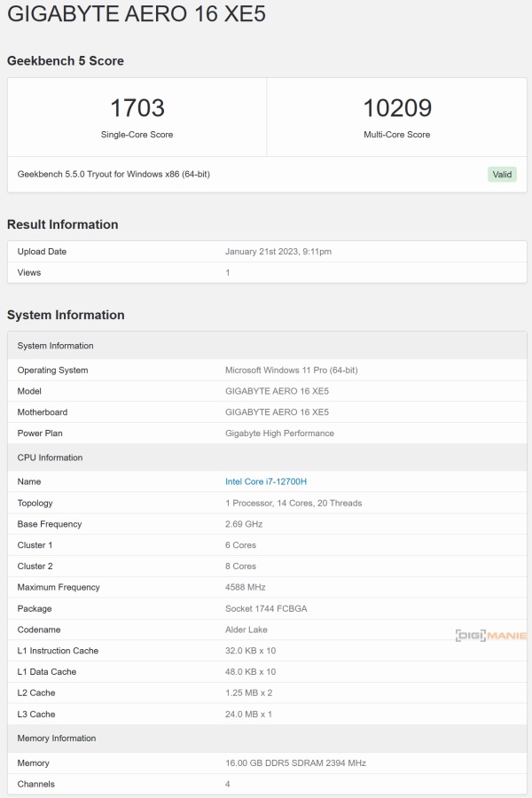Click the single-core score 1703

[x=137, y=108]
